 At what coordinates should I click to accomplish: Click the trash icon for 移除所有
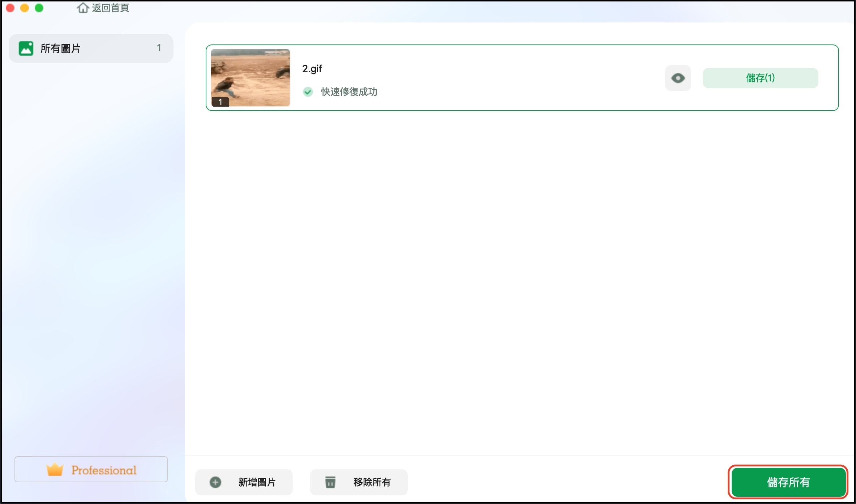click(330, 482)
